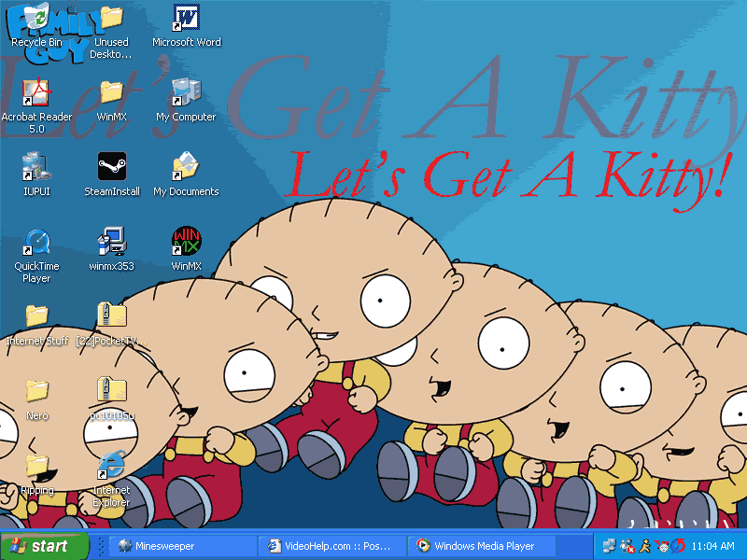Open the Ripping folder
This screenshot has height=560, width=747.
(x=36, y=474)
